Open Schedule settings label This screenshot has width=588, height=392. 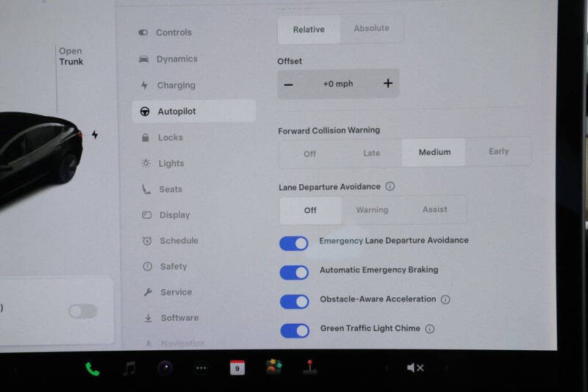[179, 240]
